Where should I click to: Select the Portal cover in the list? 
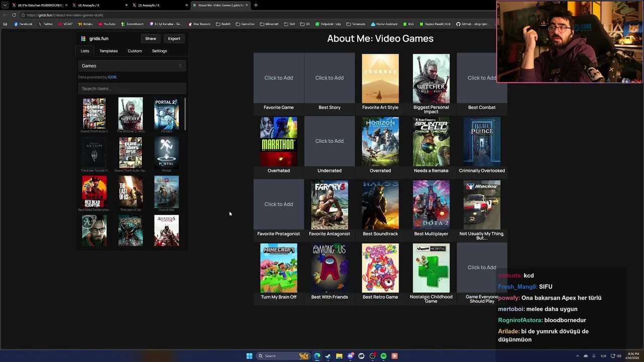[x=167, y=153]
